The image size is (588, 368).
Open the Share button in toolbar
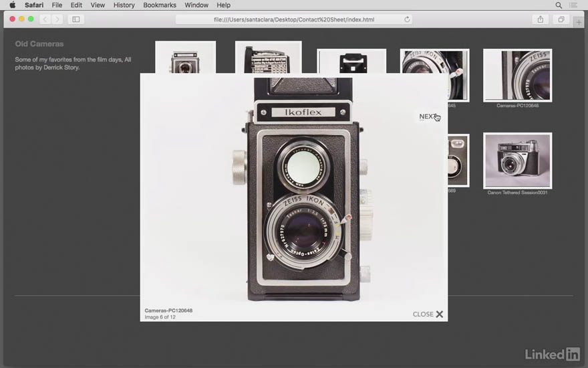(x=541, y=19)
